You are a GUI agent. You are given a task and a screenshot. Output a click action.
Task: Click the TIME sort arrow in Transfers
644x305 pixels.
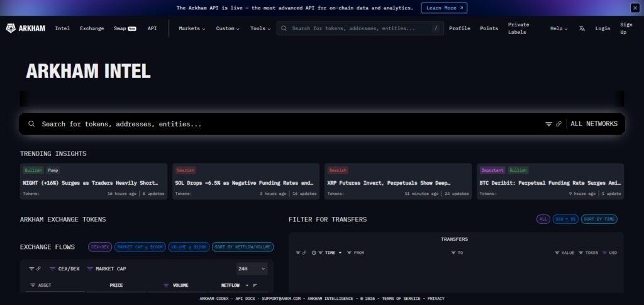pyautogui.click(x=340, y=253)
